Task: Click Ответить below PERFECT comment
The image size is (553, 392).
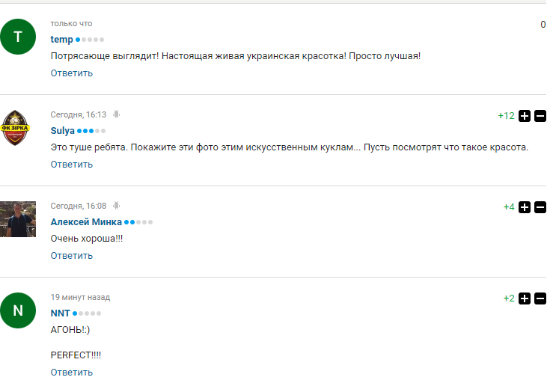Action: (72, 373)
